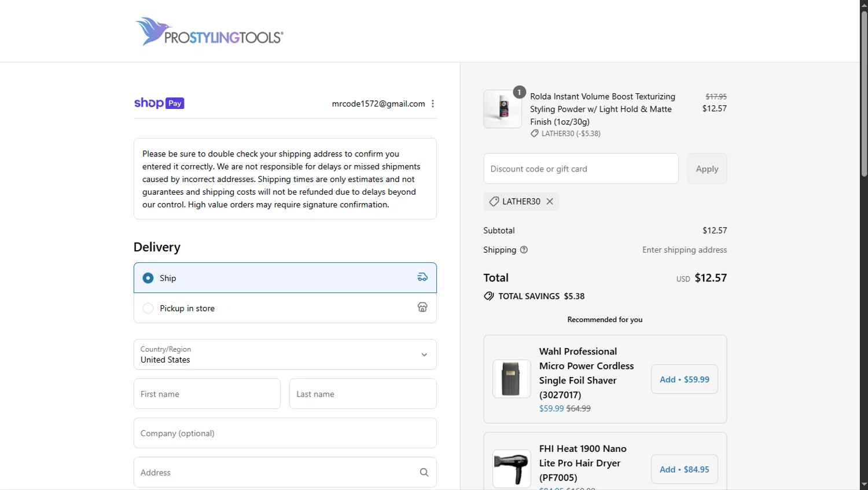868x490 pixels.
Task: Select the Ship delivery option
Action: [285, 278]
